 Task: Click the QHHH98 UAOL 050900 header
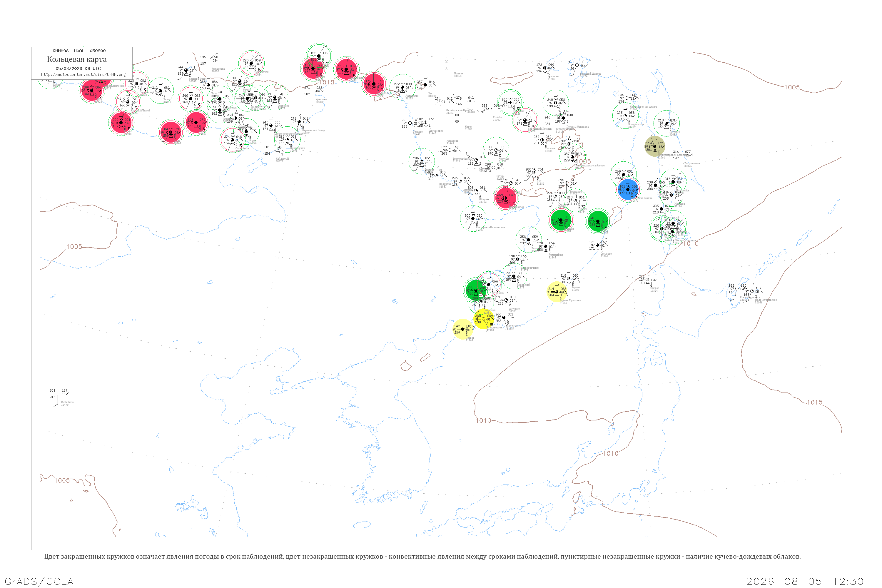coord(79,51)
